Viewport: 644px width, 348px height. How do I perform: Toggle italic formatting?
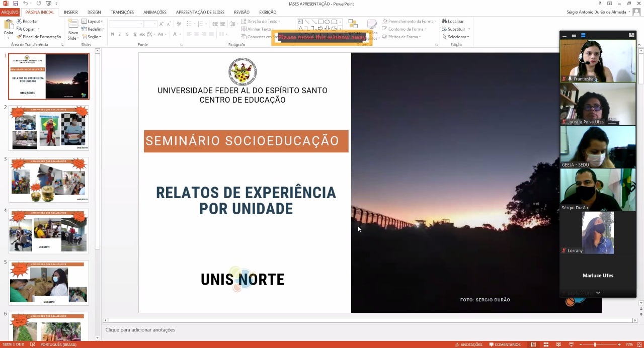point(120,34)
